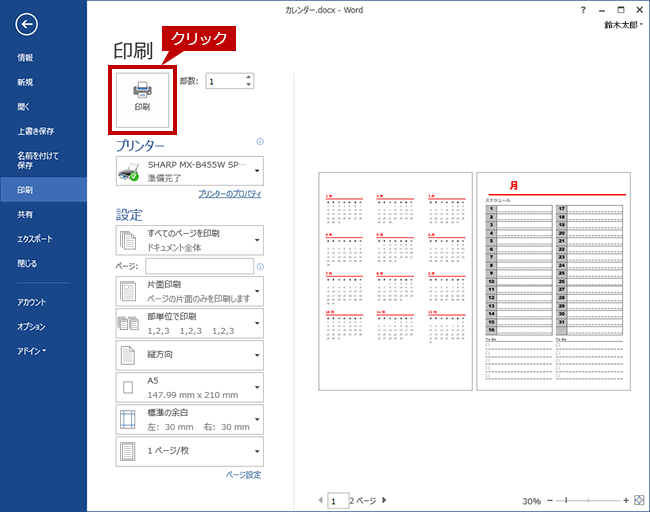Click the back arrow to exit Backstage
This screenshot has width=650, height=512.
(27, 25)
